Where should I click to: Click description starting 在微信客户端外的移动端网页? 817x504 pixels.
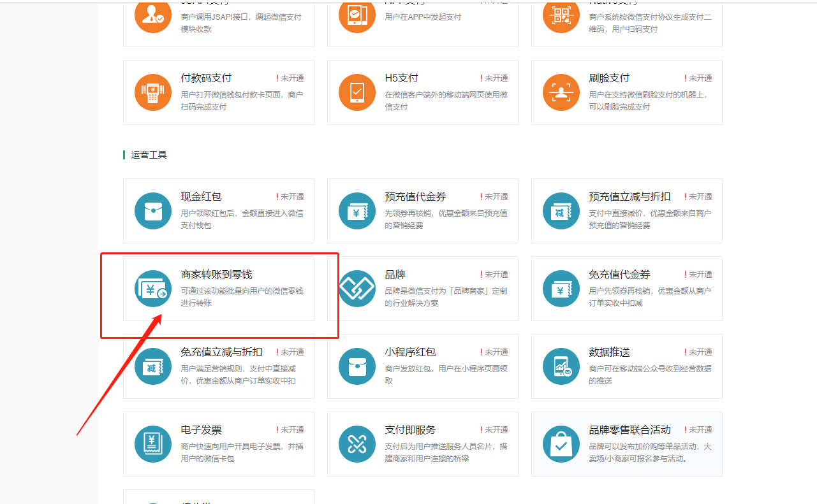(x=446, y=101)
